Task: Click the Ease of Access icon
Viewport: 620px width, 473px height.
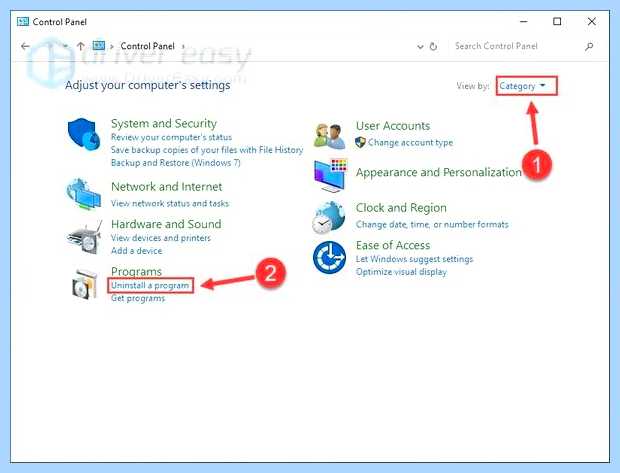Action: (x=329, y=257)
